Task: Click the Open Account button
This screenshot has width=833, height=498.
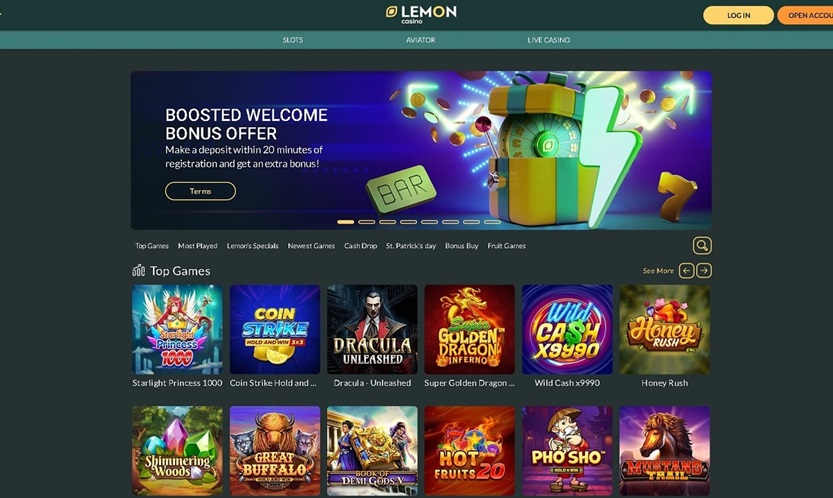Action: 805,15
